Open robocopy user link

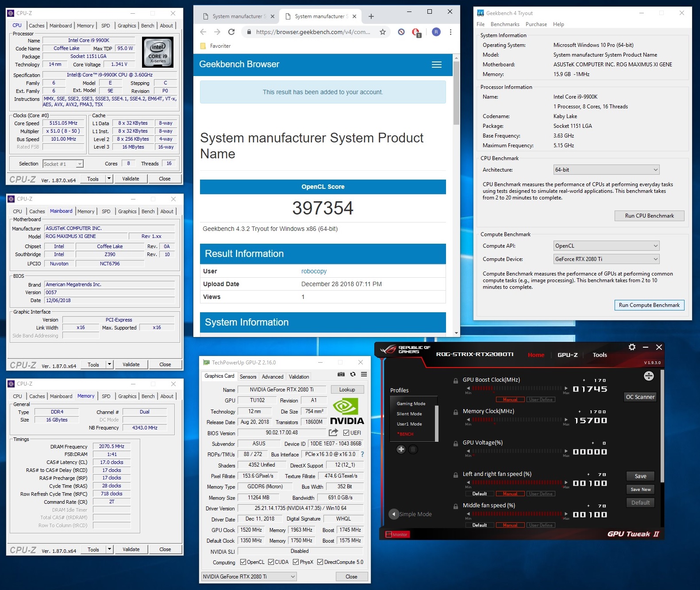click(314, 271)
